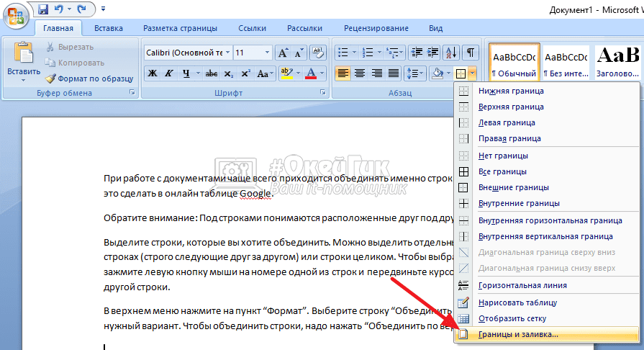This screenshot has width=644, height=350.
Task: Click Вырезать in clipboard group
Action: (69, 47)
